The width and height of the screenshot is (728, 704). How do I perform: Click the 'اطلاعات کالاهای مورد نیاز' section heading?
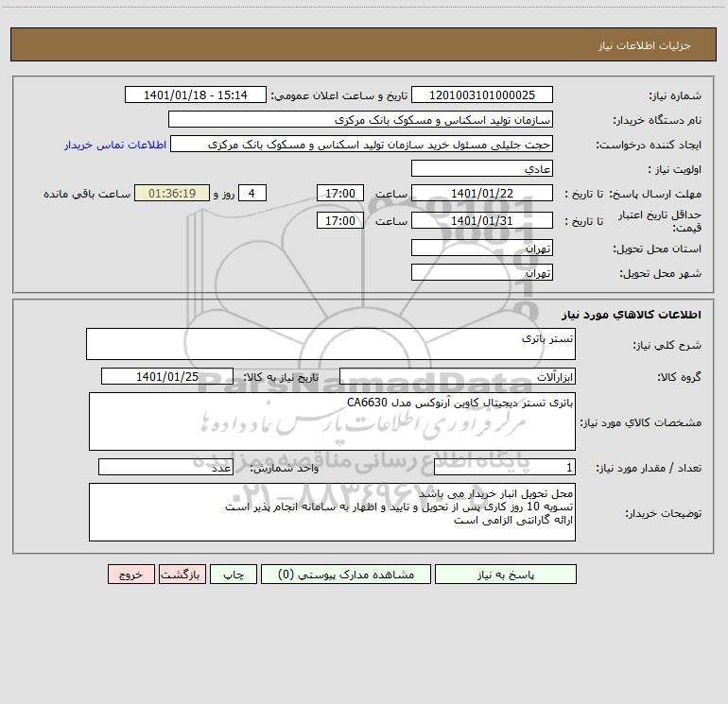[632, 315]
